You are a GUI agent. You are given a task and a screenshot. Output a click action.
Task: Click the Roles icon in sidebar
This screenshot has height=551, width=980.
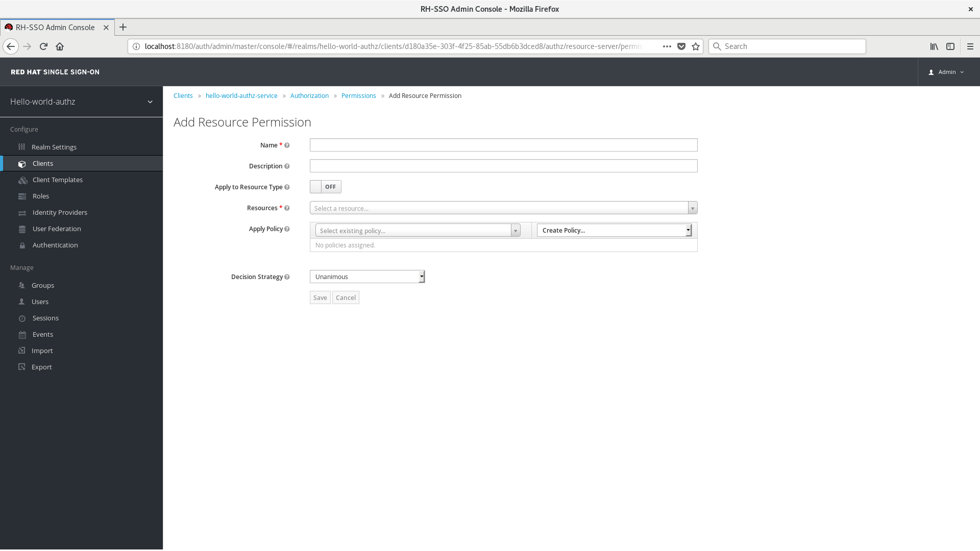point(22,196)
